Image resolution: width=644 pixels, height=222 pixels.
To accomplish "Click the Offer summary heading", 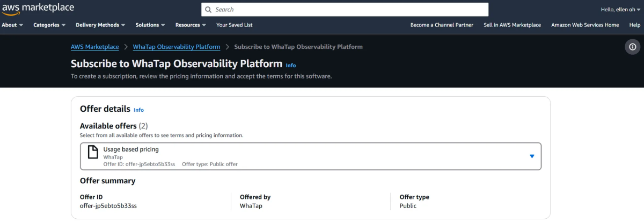I will coord(107,181).
